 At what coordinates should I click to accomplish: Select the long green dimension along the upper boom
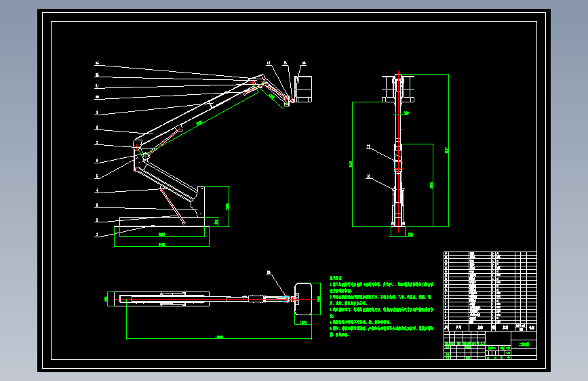pyautogui.click(x=201, y=122)
